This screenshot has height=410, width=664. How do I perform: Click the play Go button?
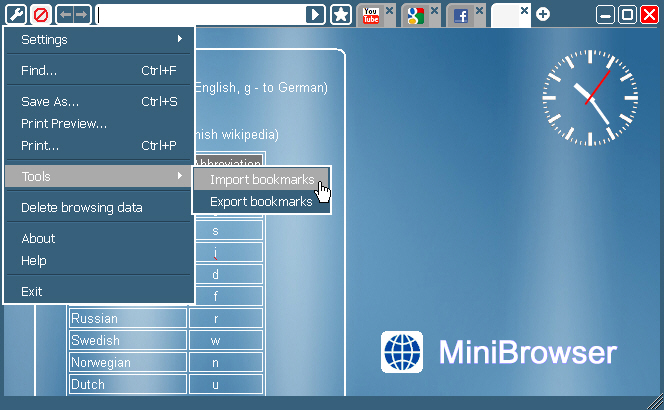(315, 15)
